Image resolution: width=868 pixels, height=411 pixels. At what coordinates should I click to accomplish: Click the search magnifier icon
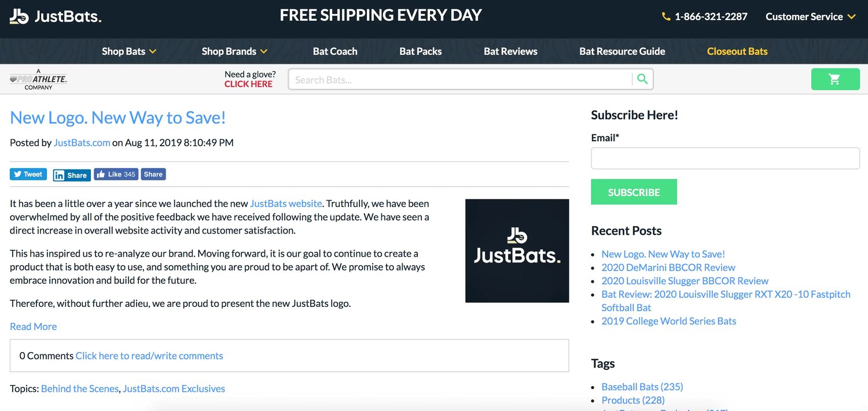coord(642,79)
